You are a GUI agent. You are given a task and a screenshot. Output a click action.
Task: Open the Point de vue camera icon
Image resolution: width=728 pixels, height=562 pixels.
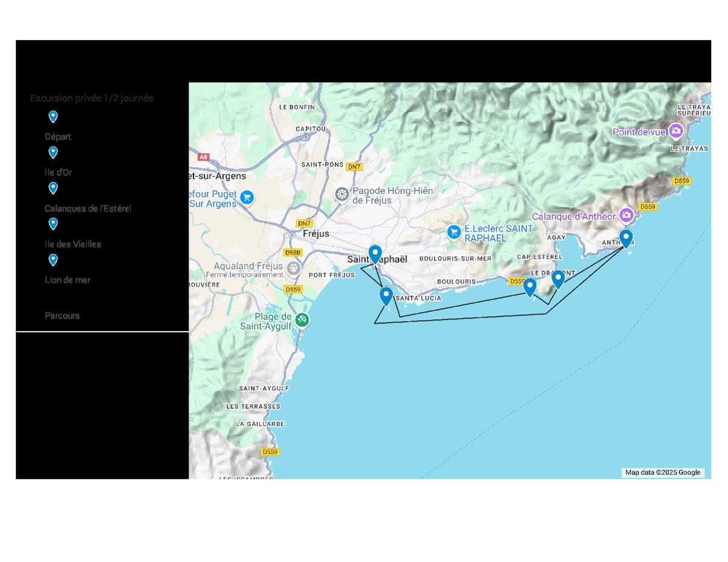[676, 131]
